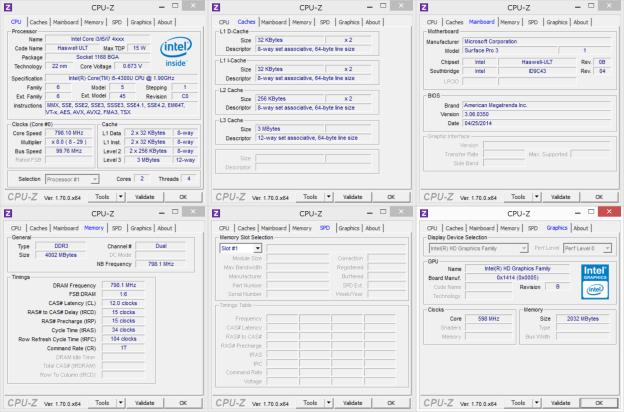Select CPU tab in the Memory-tab window

tap(16, 228)
